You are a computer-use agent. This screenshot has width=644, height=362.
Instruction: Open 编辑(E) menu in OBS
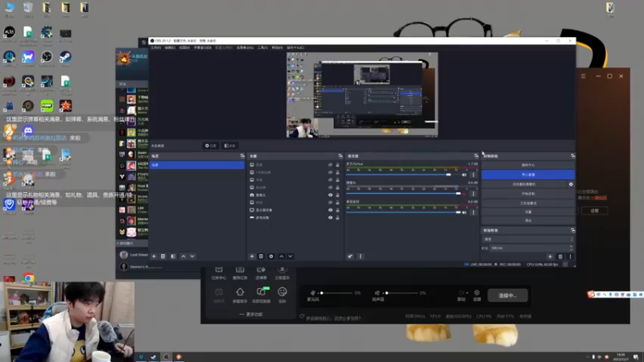pos(170,47)
